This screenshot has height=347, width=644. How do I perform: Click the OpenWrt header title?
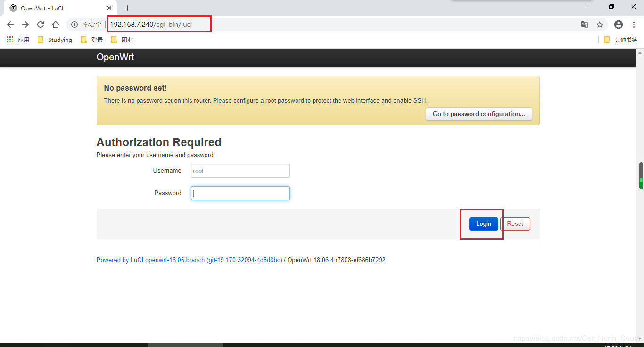click(x=115, y=57)
